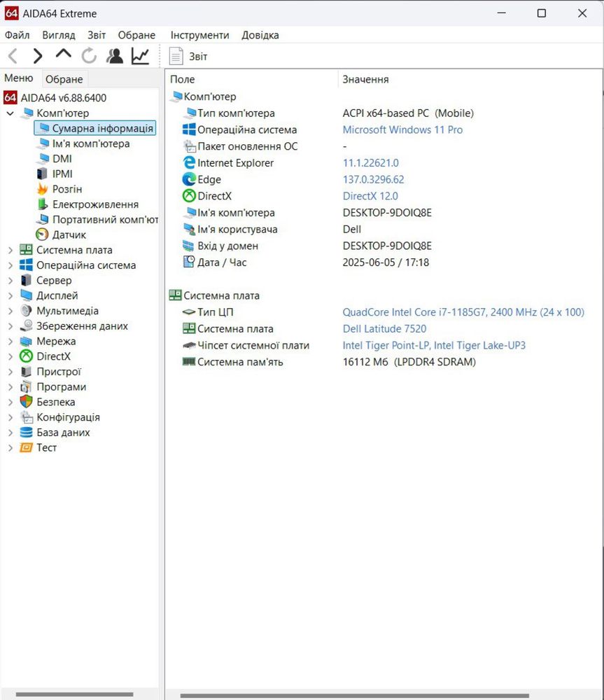604x700 pixels.
Task: Click the Звіт report button in toolbar
Action: click(188, 56)
